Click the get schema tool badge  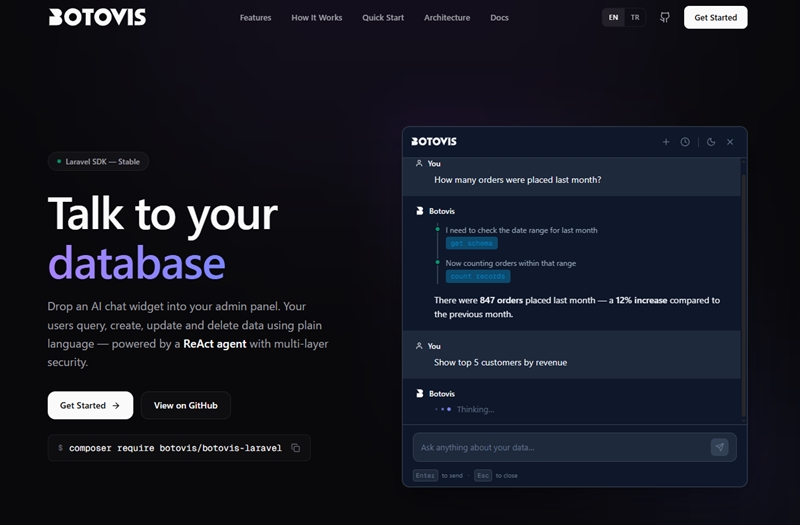[x=471, y=243]
